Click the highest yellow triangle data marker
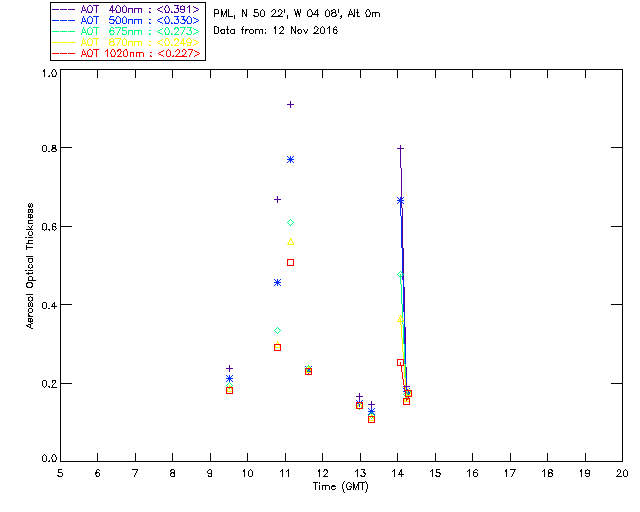Viewport: 640px width, 512px height. 290,242
